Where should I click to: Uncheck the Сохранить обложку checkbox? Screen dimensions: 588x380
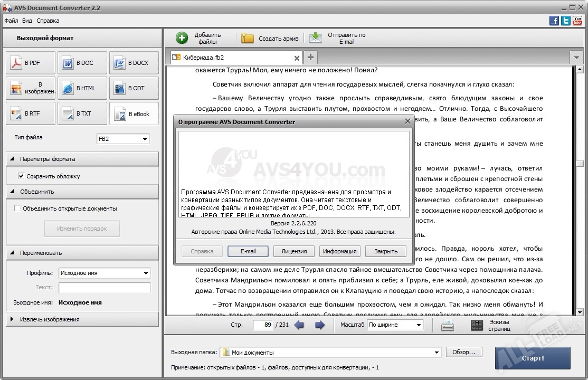pyautogui.click(x=22, y=176)
